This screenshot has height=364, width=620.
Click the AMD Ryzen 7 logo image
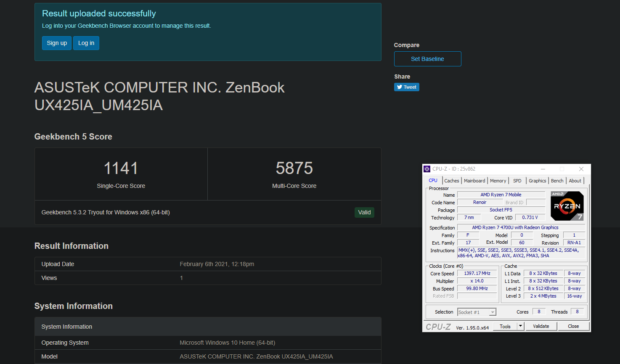pos(567,206)
